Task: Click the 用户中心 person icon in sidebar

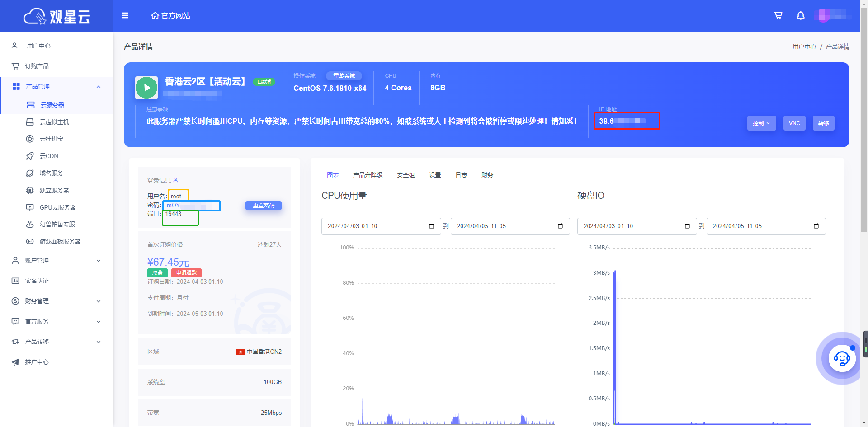Action: tap(15, 46)
